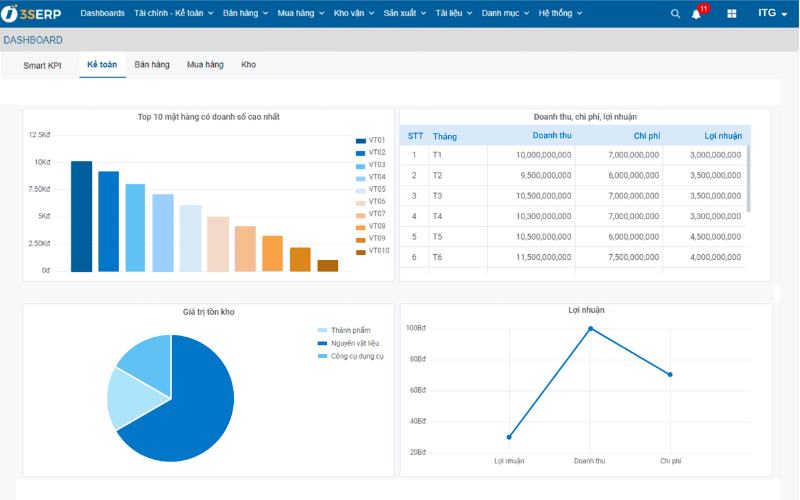Image resolution: width=800 pixels, height=500 pixels.
Task: Switch to the Bán hàng dashboard tab
Action: 152,65
